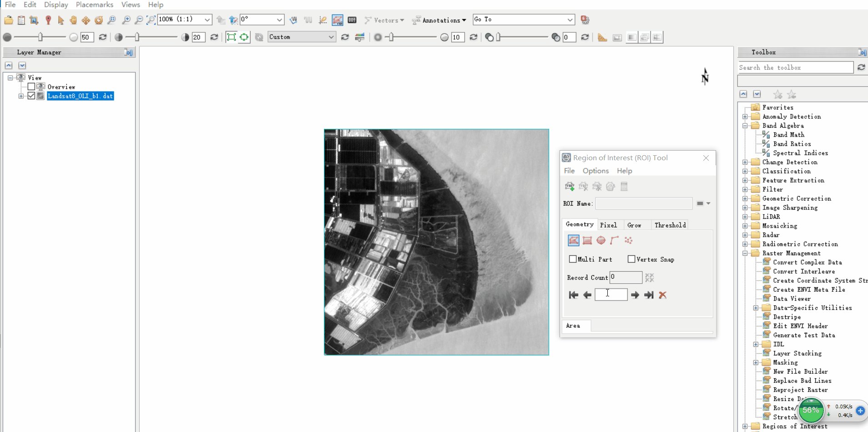Select the crosshair pin placemark tool
Image resolution: width=868 pixels, height=432 pixels.
[48, 20]
